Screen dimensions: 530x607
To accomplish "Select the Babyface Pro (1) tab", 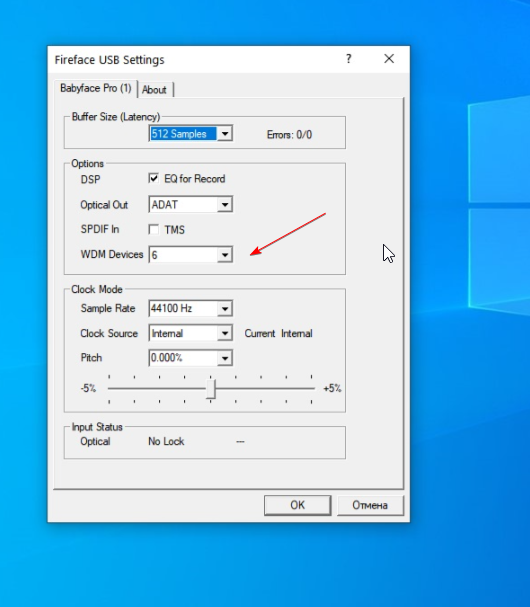I will [x=96, y=88].
